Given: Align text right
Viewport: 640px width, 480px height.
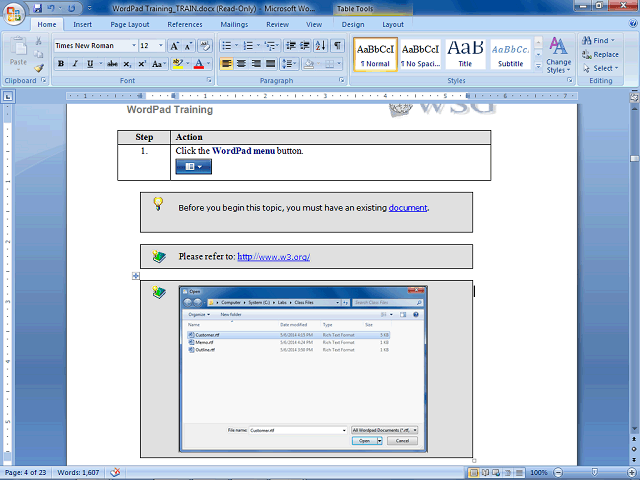Looking at the screenshot, I should coord(256,64).
